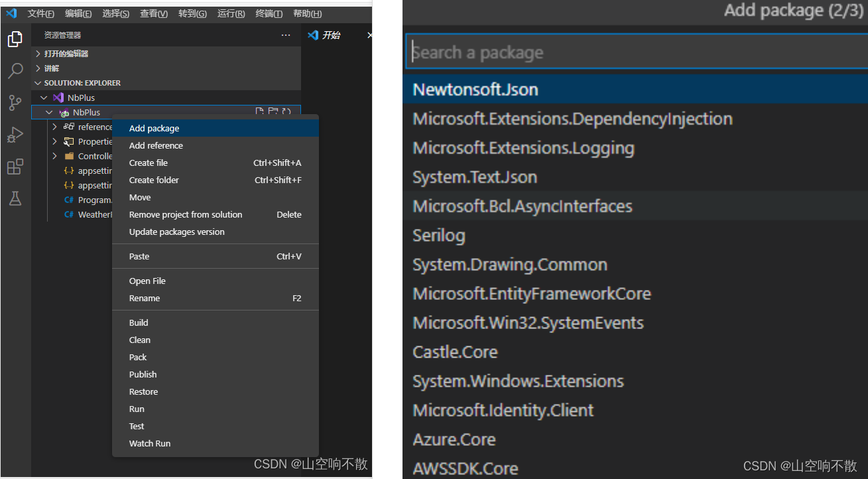Pick Microsoft.Extensions.DependencyInjection package
Image resolution: width=868 pixels, height=479 pixels.
pyautogui.click(x=635, y=119)
